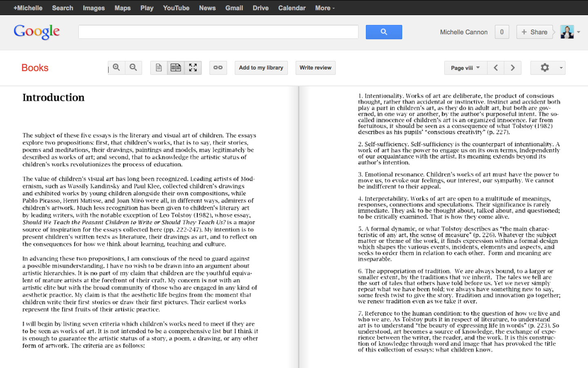
Task: Expand the More menu in top bar
Action: 324,8
